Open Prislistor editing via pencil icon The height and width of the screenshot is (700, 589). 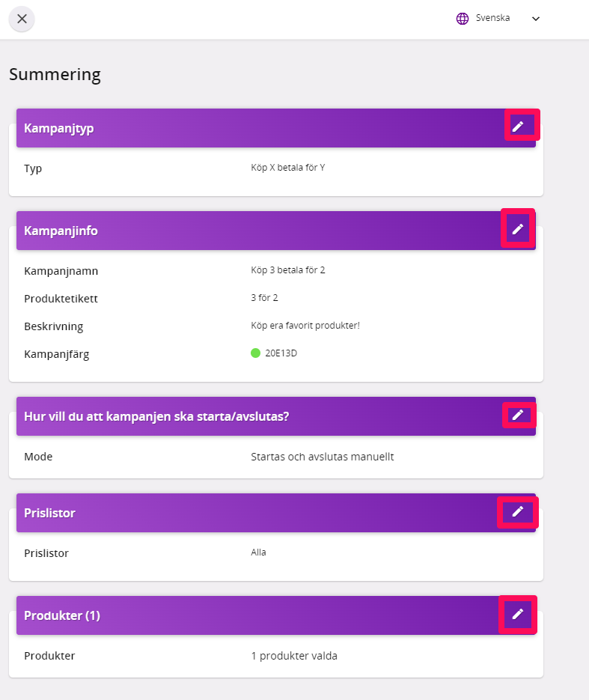click(518, 511)
